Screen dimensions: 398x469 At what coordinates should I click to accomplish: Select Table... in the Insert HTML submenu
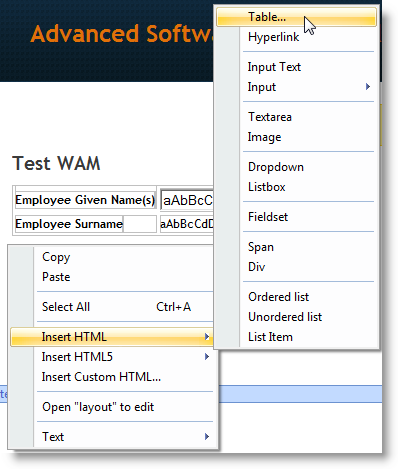[x=296, y=17]
